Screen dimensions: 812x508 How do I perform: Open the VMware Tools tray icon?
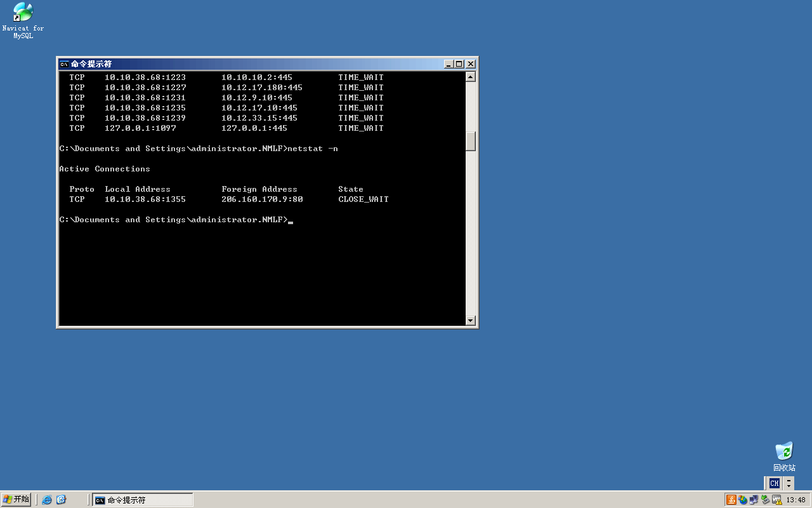[776, 500]
